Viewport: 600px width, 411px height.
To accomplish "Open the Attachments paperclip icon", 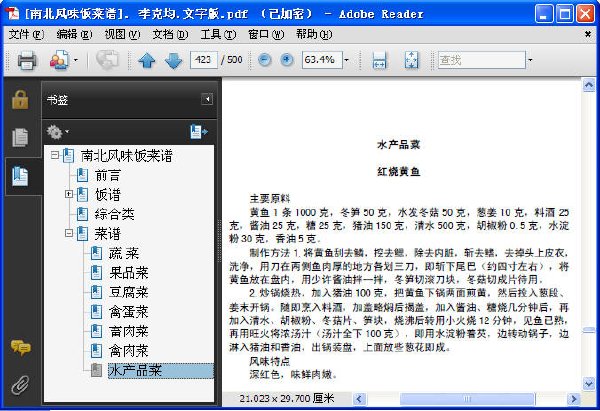I will tap(20, 385).
